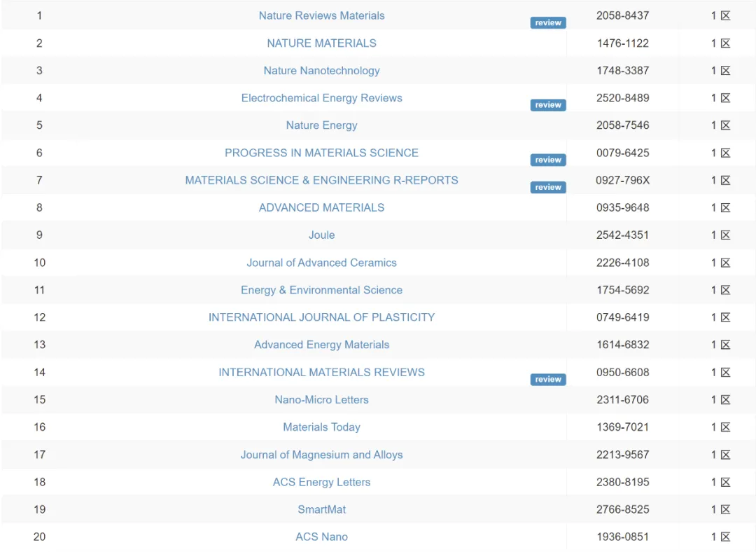The height and width of the screenshot is (552, 756).
Task: Select ISSN 1476-1122 text
Action: [622, 43]
